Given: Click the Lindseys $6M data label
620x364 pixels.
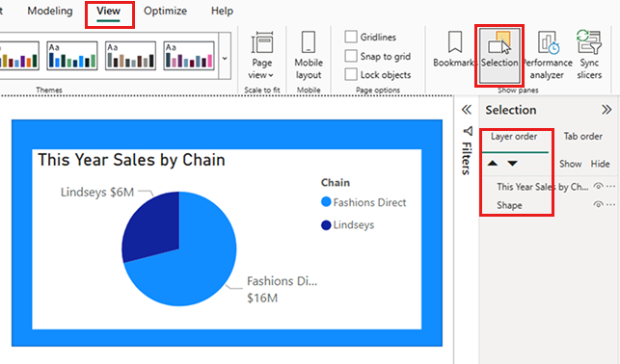Looking at the screenshot, I should click(97, 193).
